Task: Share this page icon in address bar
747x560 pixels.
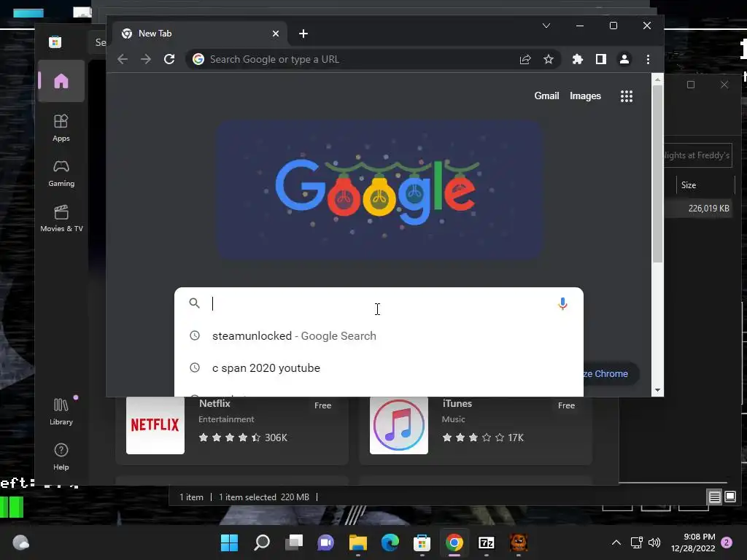Action: pyautogui.click(x=525, y=59)
